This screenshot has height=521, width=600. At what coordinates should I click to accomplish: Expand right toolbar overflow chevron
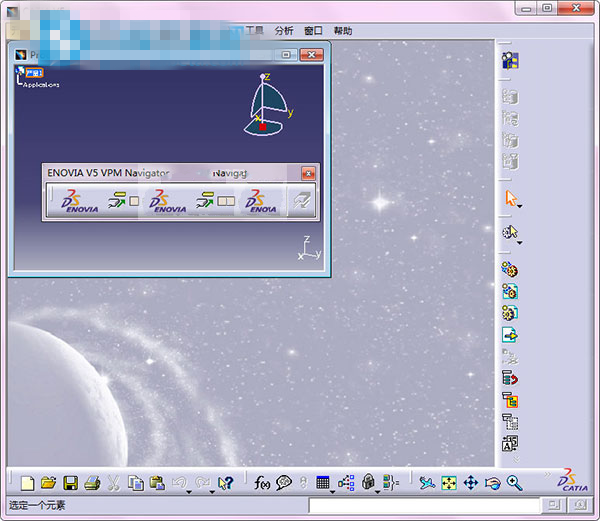coord(516,459)
